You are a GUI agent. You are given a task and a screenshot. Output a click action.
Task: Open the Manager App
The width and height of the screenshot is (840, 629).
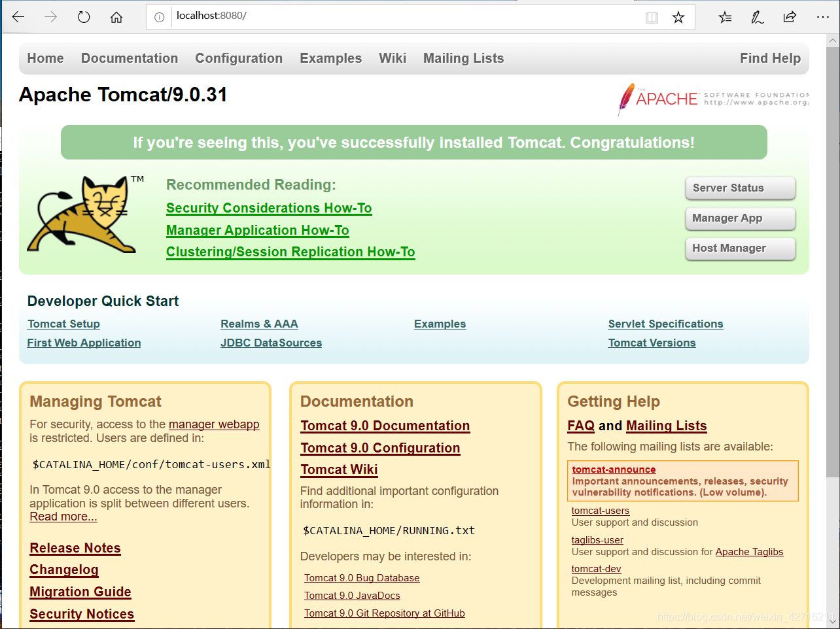[x=740, y=218]
